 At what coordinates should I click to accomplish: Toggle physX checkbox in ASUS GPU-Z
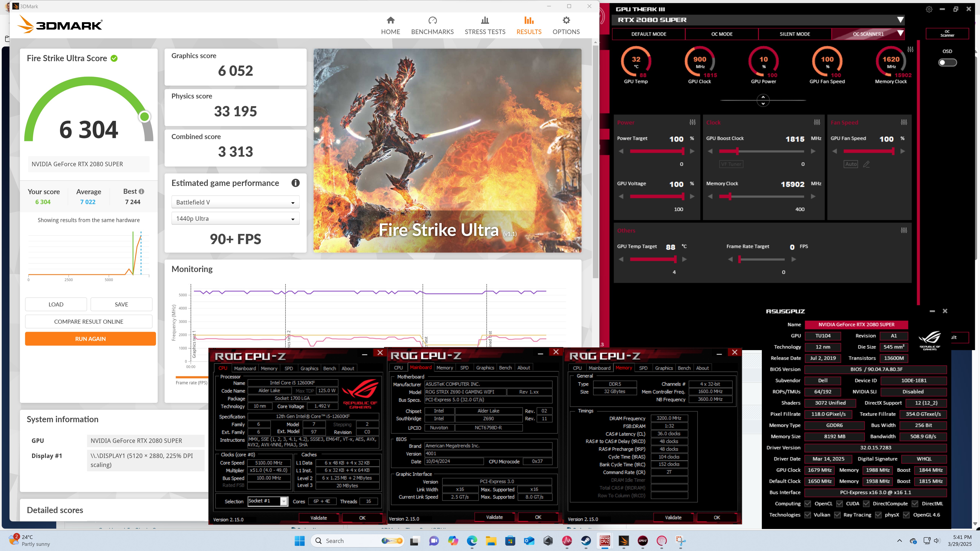tap(878, 515)
